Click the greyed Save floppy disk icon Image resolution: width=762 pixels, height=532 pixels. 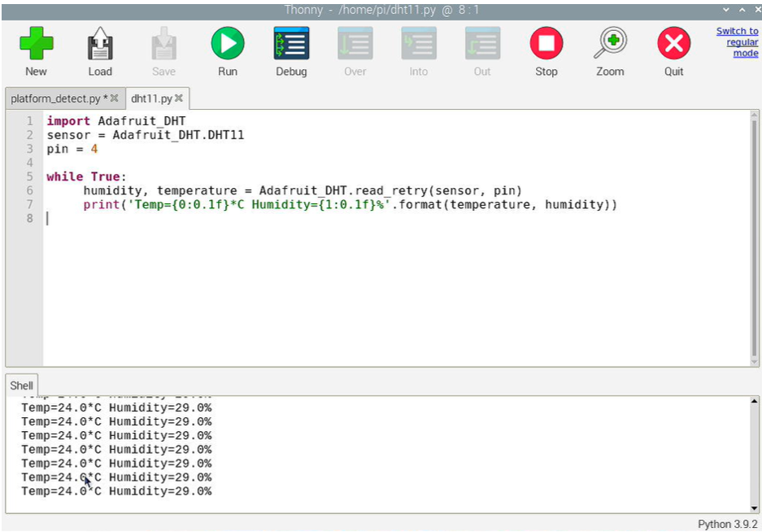coord(163,44)
